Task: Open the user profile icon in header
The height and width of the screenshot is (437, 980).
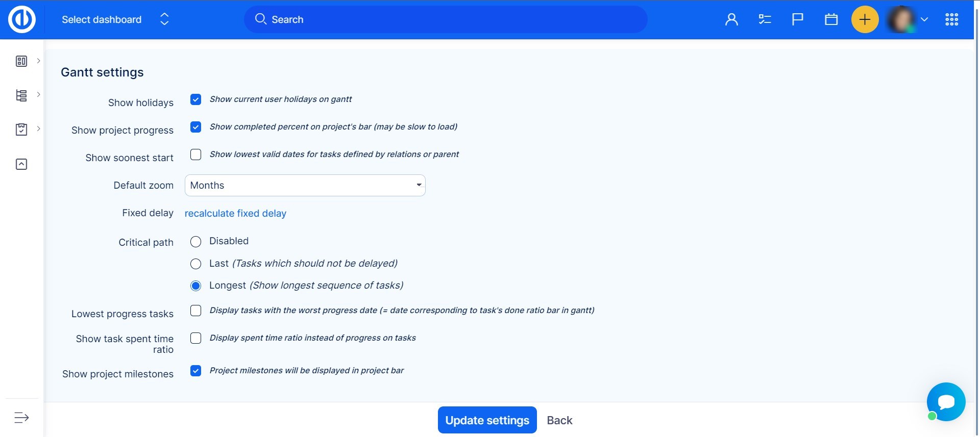Action: [731, 19]
